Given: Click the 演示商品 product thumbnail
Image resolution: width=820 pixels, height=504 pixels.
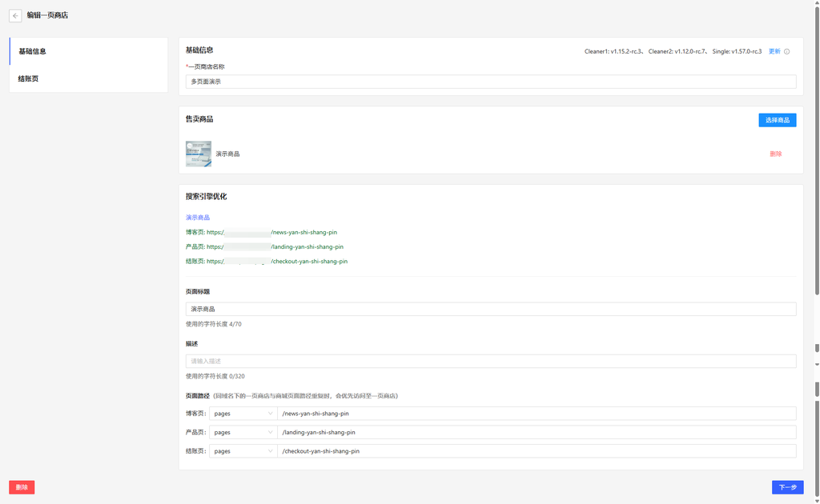Looking at the screenshot, I should (x=199, y=154).
